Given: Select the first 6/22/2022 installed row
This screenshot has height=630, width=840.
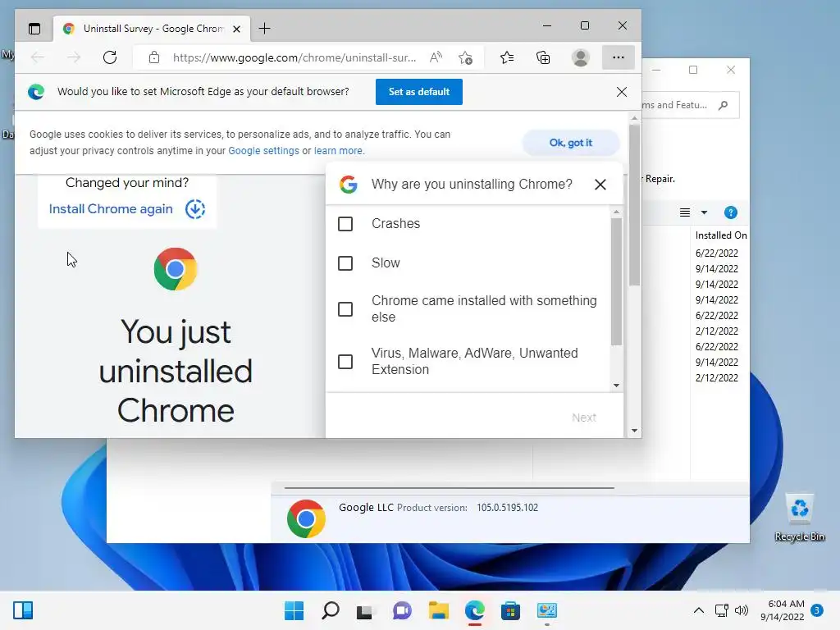Looking at the screenshot, I should point(717,253).
